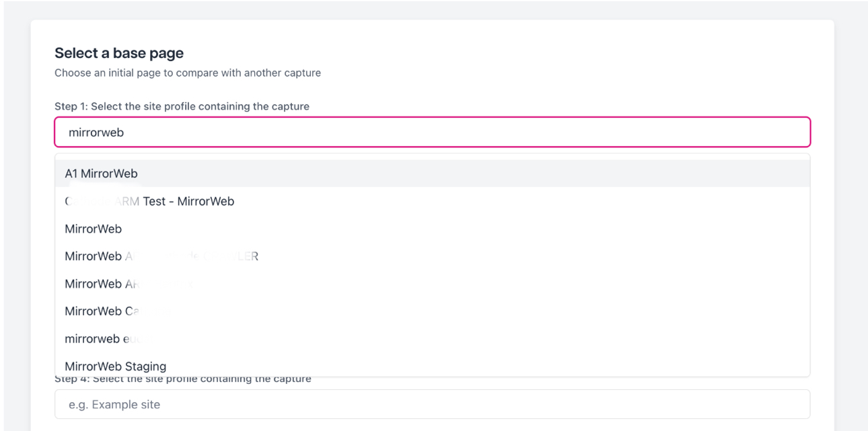
Task: Select the lowercase mirrorweb eu… option
Action: pos(432,339)
